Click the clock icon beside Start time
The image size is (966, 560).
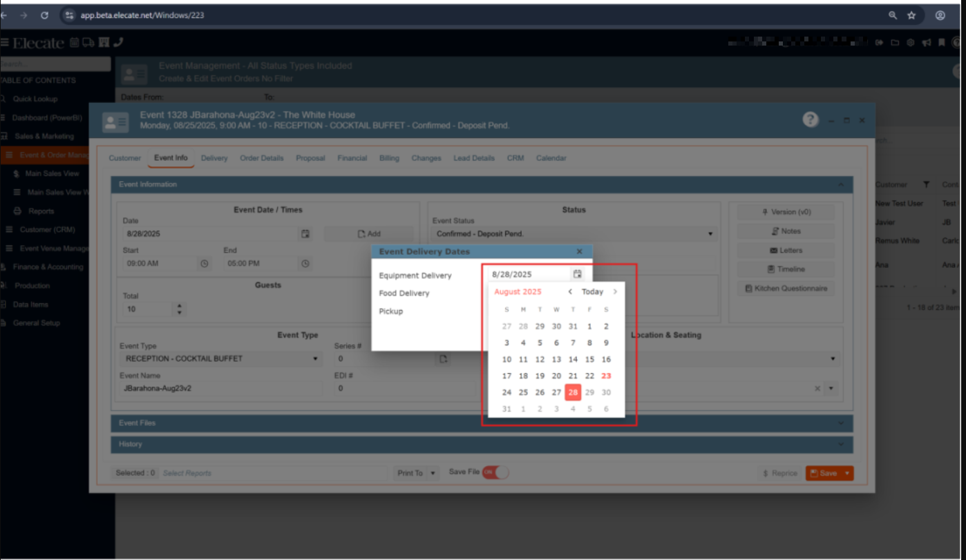point(204,264)
